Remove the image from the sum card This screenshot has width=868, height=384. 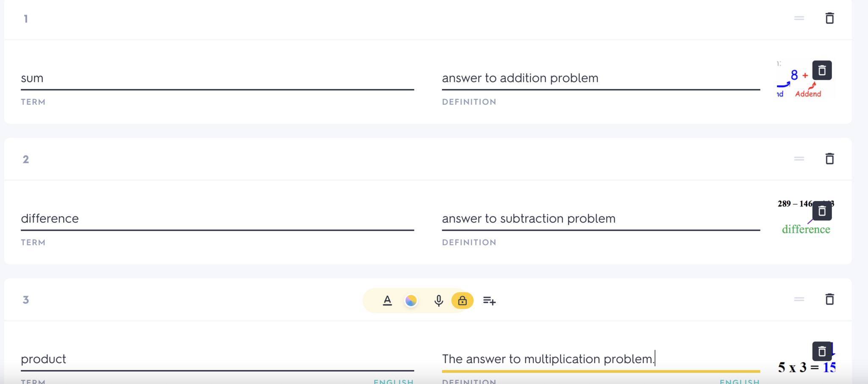point(822,70)
